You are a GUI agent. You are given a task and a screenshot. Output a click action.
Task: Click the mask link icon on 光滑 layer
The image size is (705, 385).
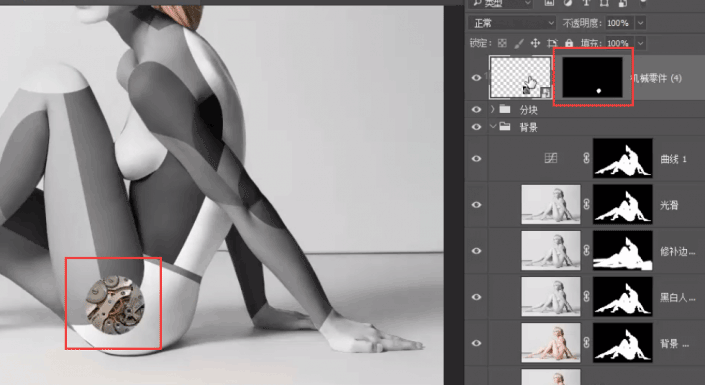tap(586, 204)
